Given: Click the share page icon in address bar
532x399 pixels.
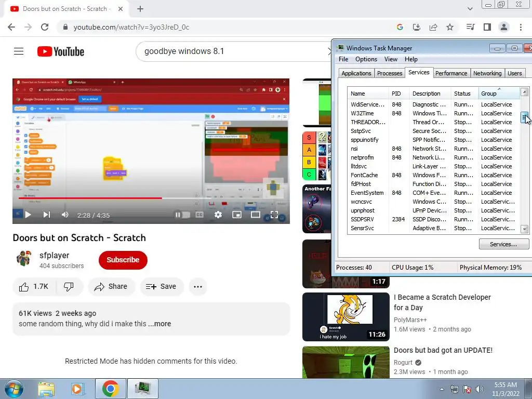Looking at the screenshot, I should (433, 27).
